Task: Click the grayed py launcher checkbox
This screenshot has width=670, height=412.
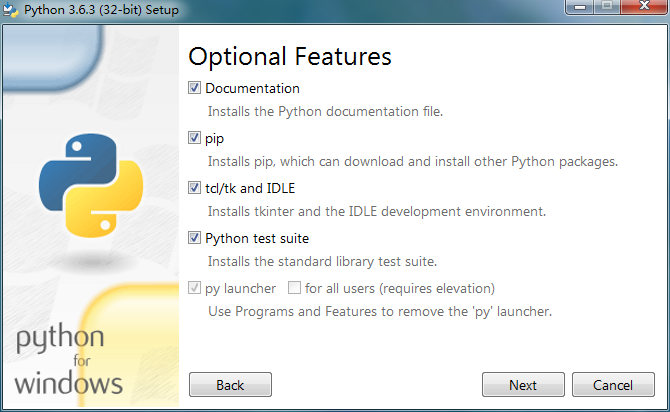Action: coord(194,288)
